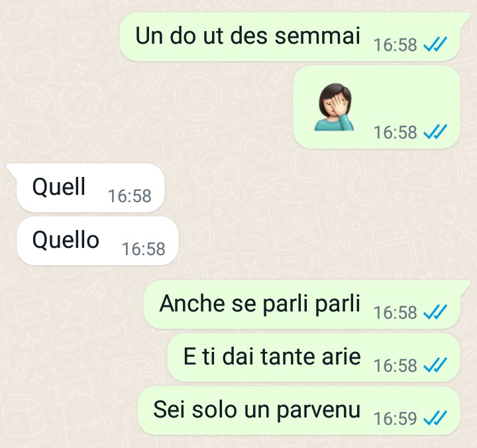
Task: Click the 16:58 time on 'E ti dai tante arie'
Action: [x=395, y=365]
